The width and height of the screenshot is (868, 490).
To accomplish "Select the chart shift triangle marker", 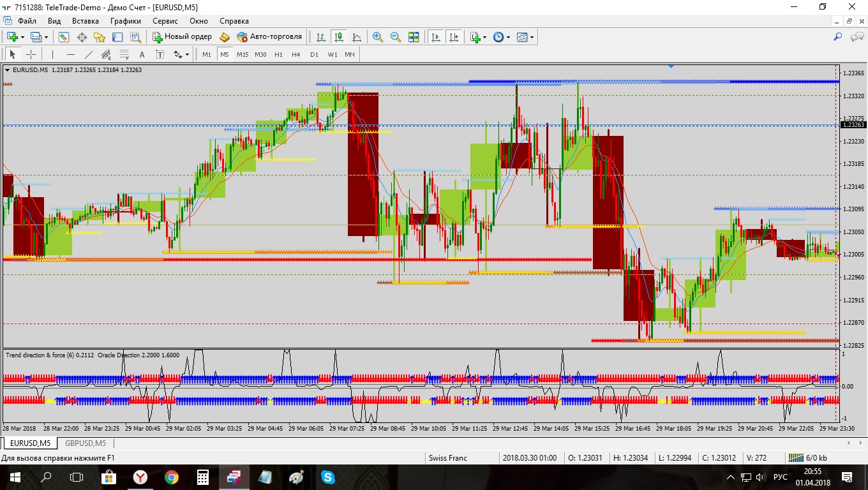I will point(671,66).
